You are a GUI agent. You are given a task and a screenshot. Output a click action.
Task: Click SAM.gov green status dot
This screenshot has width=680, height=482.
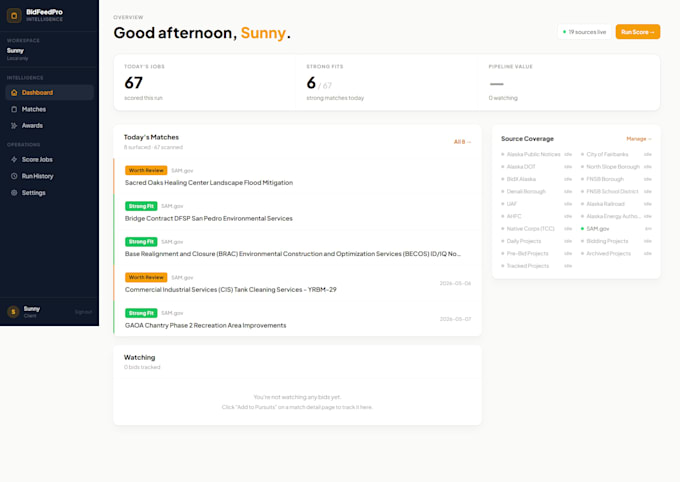click(582, 229)
